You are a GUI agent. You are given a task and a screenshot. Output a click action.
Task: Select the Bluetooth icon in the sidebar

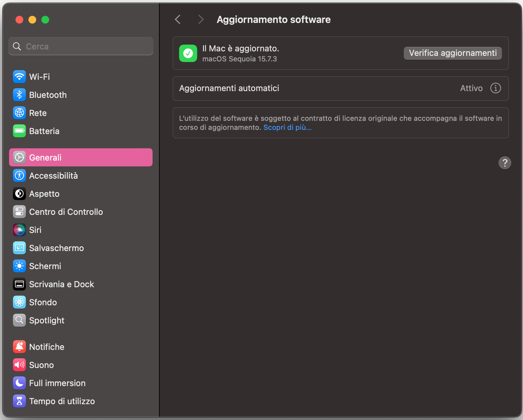tap(19, 95)
